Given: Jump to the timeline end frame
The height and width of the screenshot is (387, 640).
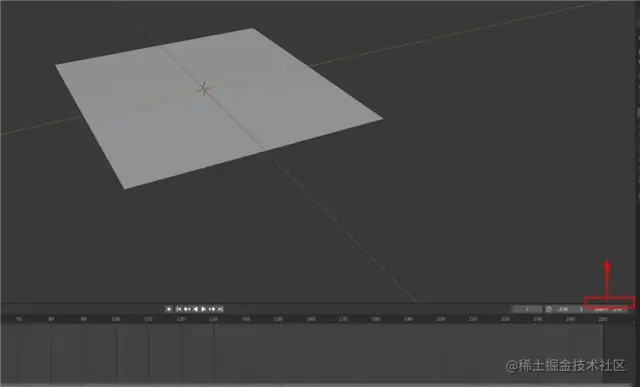Looking at the screenshot, I should pos(220,309).
